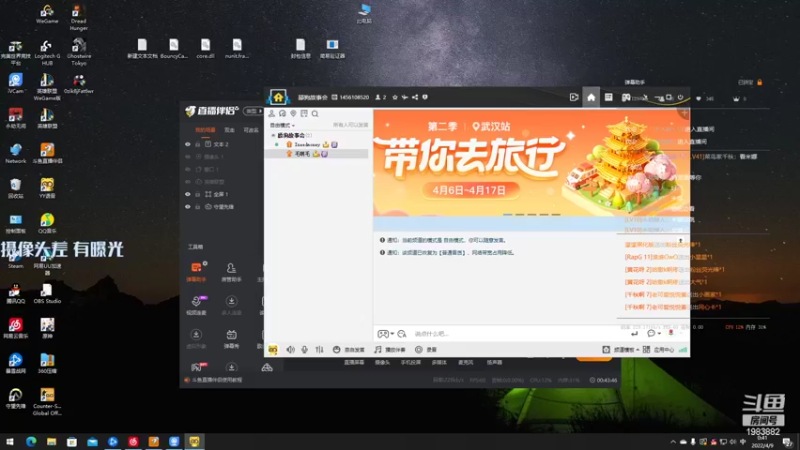Open 视频连麦 tool in 直播伴侣
The width and height of the screenshot is (800, 450).
click(196, 305)
